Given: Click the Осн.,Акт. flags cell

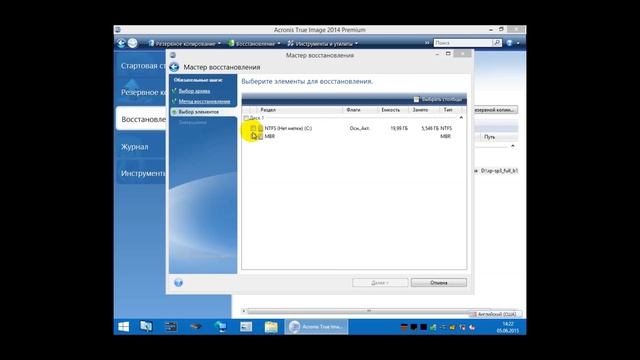Looking at the screenshot, I should point(360,128).
